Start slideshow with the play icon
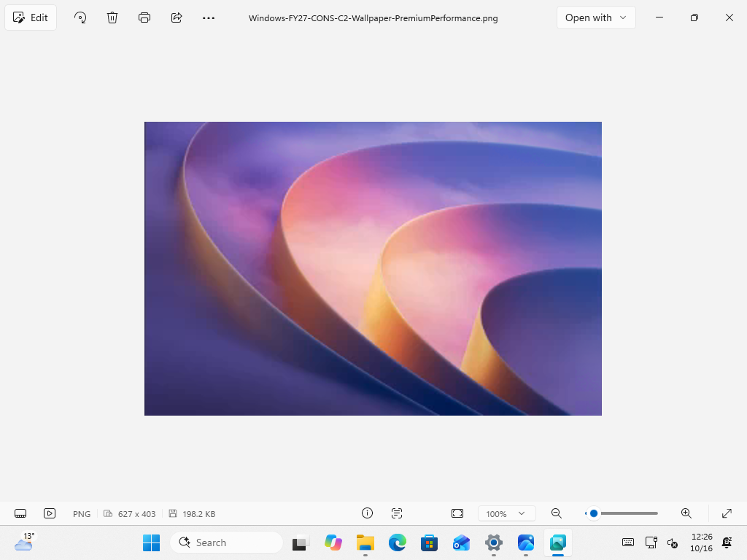The height and width of the screenshot is (560, 747). pyautogui.click(x=50, y=513)
